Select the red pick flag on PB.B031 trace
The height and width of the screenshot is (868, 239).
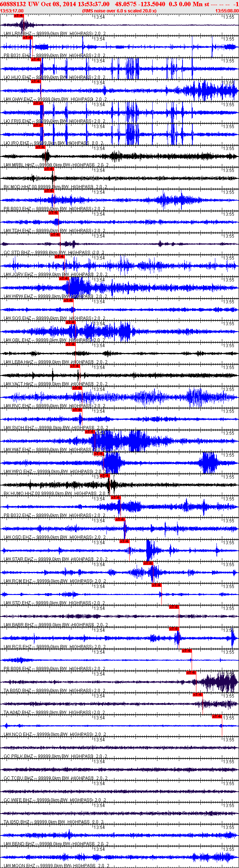pyautogui.click(x=27, y=38)
